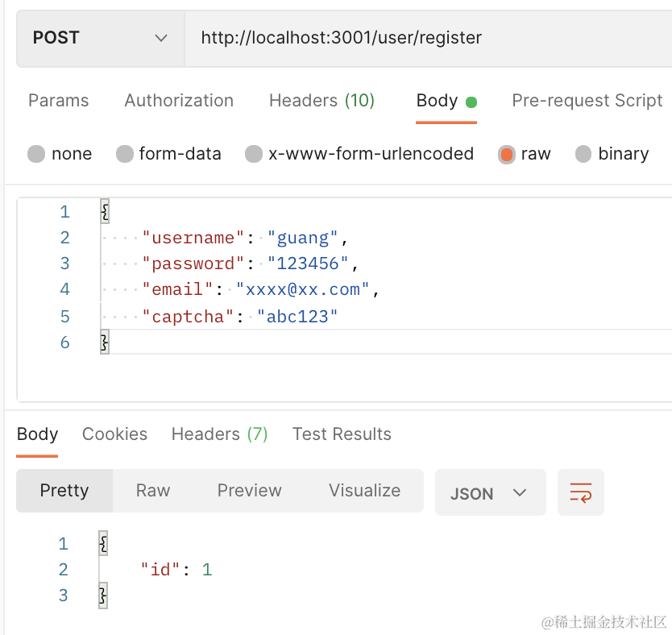Open the Test Results tab
The image size is (672, 635).
point(342,434)
